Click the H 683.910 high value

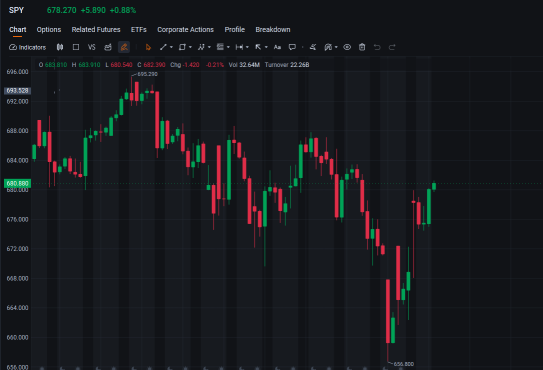pyautogui.click(x=86, y=65)
